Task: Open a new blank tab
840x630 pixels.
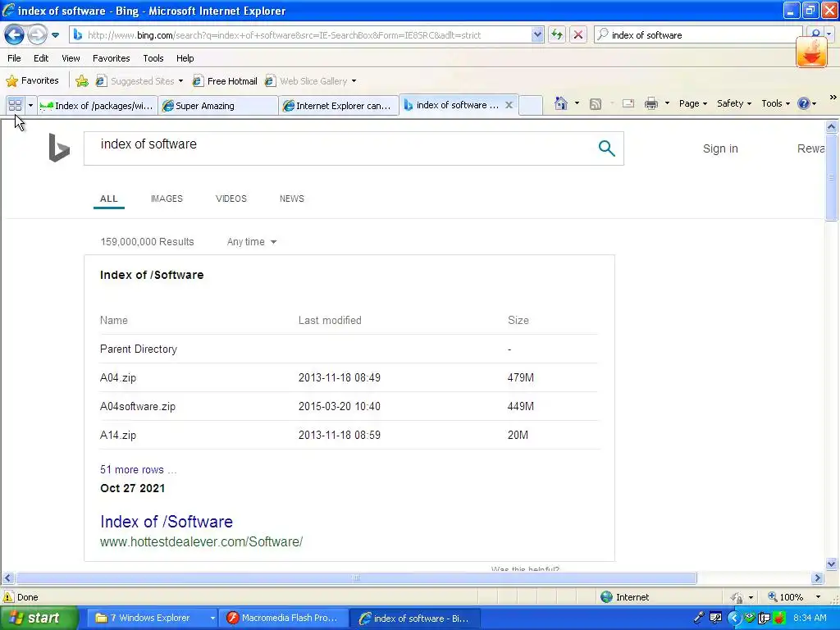Action: (x=531, y=106)
